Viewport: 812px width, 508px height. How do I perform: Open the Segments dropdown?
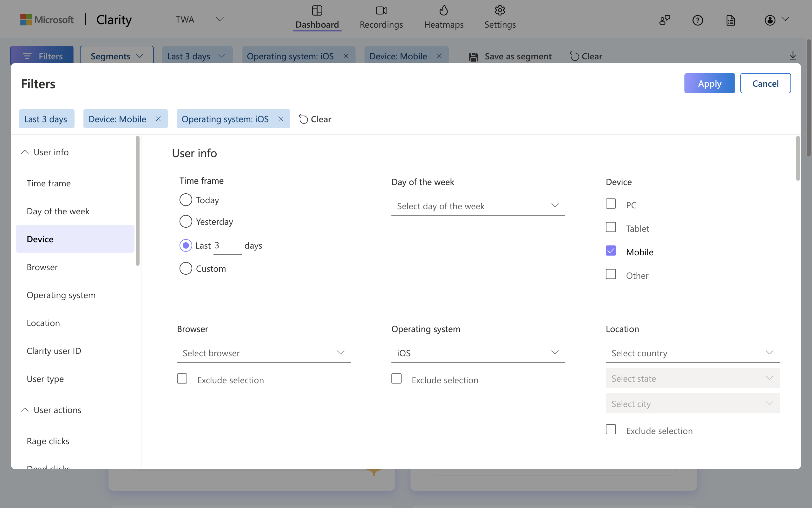coord(117,56)
